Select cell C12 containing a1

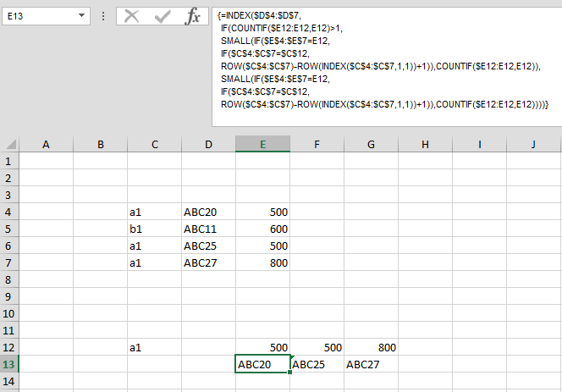click(x=155, y=347)
